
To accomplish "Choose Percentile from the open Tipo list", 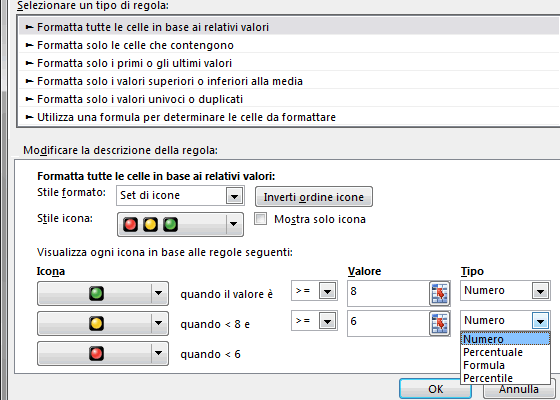I will tap(488, 378).
